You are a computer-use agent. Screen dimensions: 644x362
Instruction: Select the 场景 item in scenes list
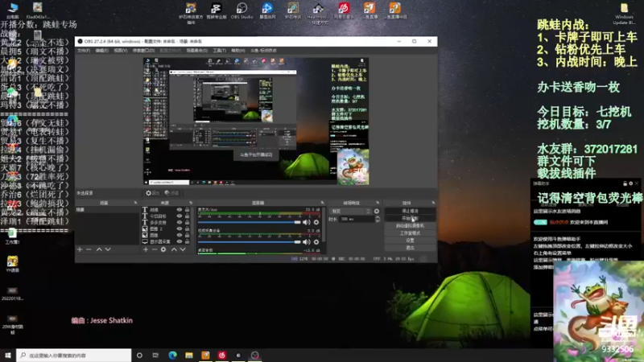pyautogui.click(x=107, y=210)
